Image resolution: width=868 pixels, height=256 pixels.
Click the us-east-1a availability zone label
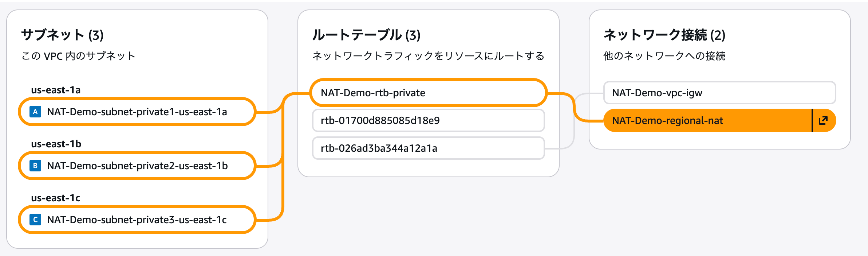tap(56, 90)
